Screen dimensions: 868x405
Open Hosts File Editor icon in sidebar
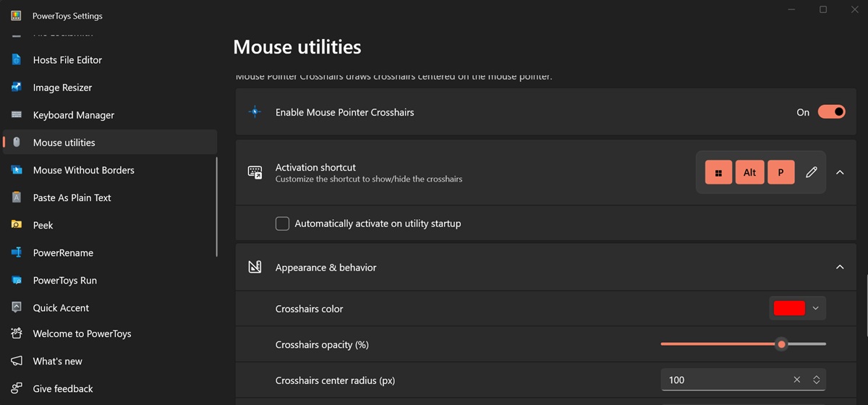[x=17, y=60]
